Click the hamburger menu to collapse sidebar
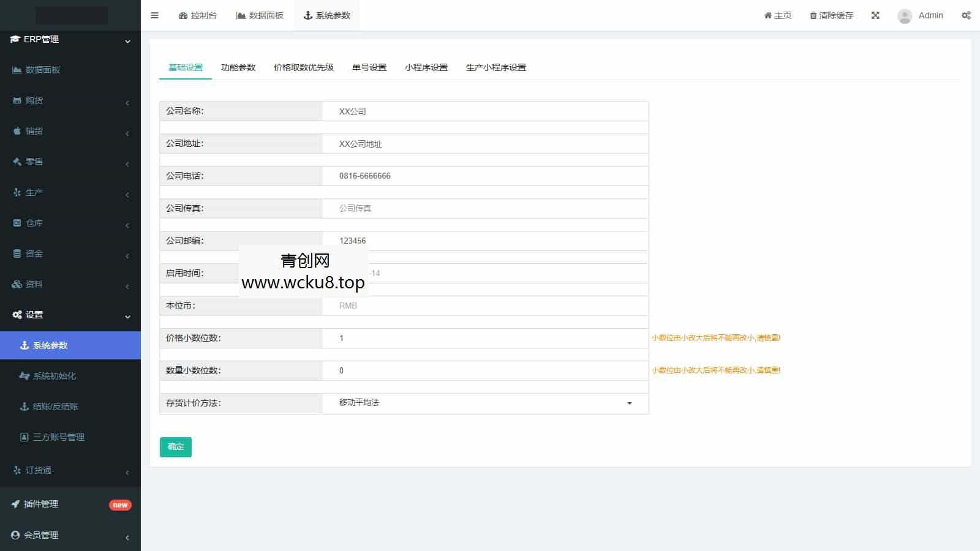The height and width of the screenshot is (551, 980). coord(154,15)
